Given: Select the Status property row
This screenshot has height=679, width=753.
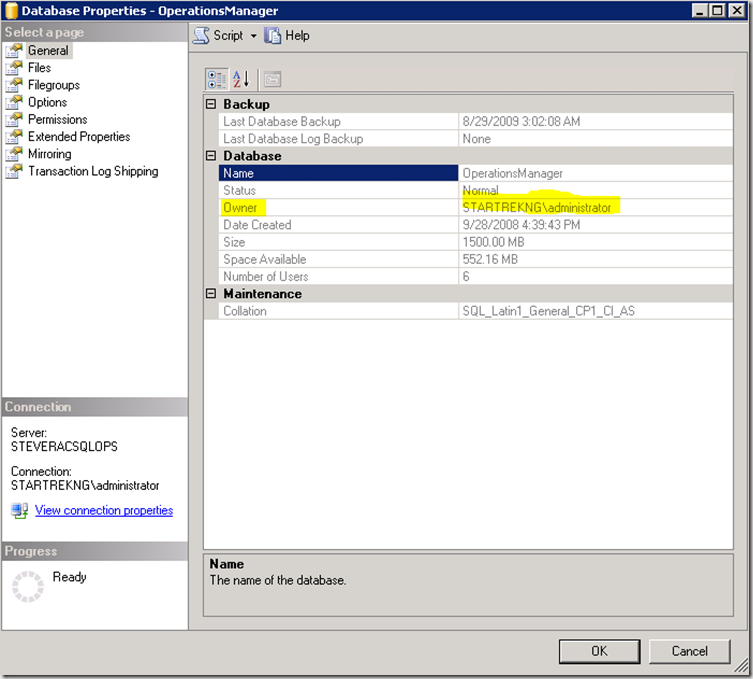Looking at the screenshot, I should coord(475,190).
